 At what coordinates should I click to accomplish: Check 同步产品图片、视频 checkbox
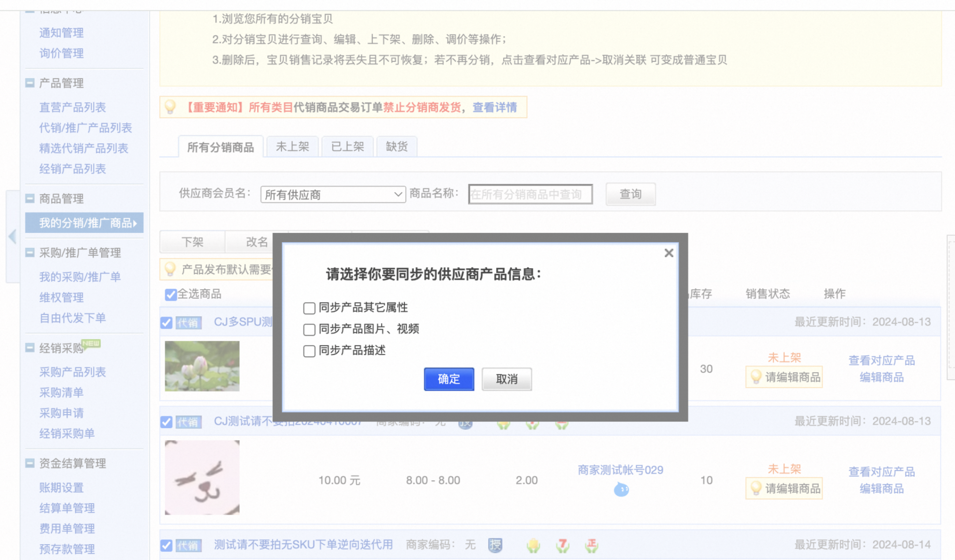click(309, 329)
